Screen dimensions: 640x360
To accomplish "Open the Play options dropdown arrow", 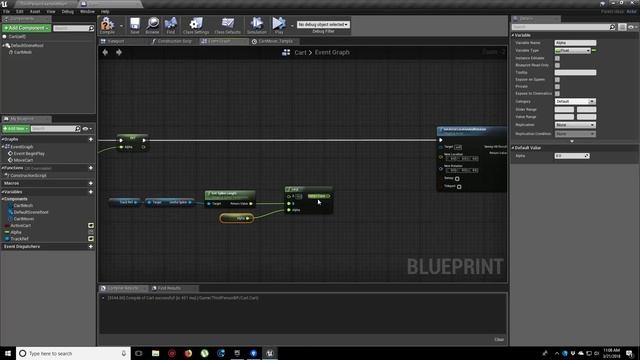I will (292, 26).
